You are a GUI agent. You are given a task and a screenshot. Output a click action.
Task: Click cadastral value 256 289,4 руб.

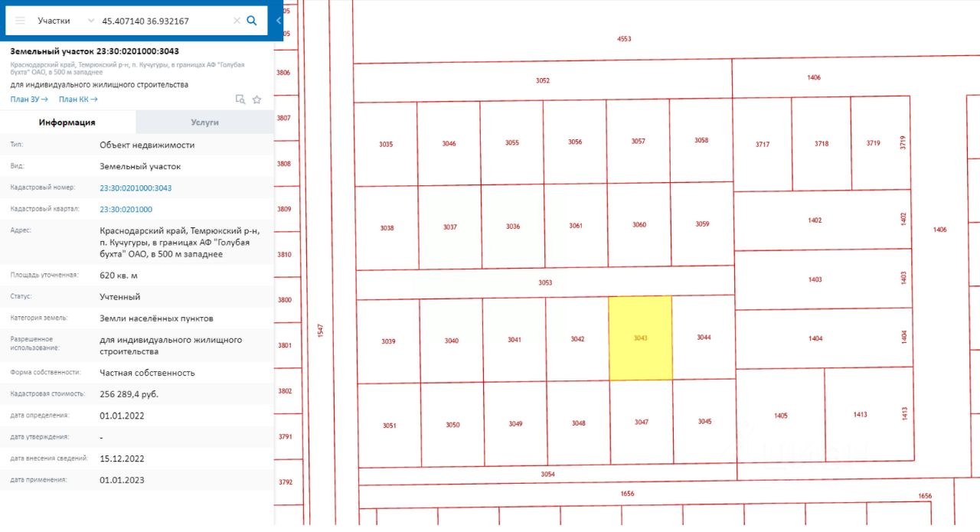129,394
